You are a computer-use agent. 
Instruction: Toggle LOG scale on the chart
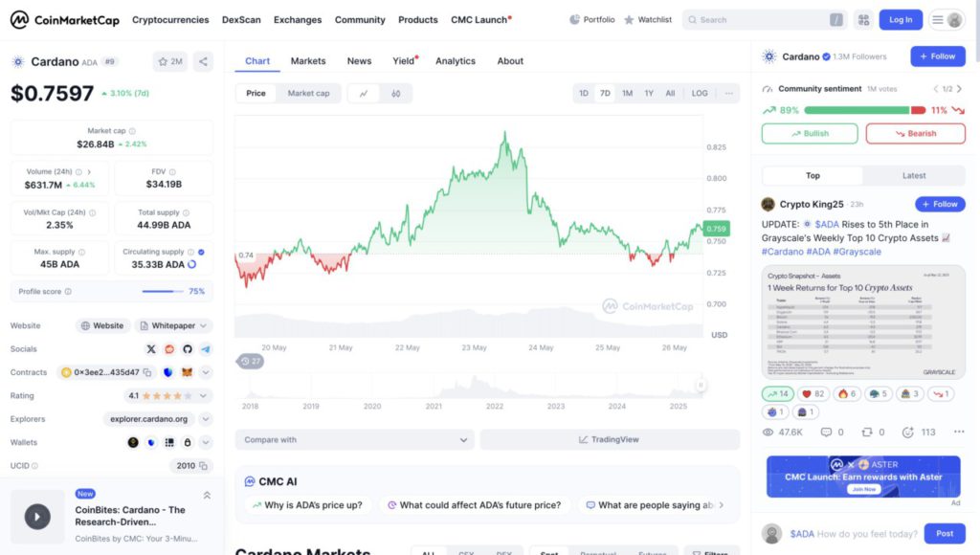(x=700, y=94)
